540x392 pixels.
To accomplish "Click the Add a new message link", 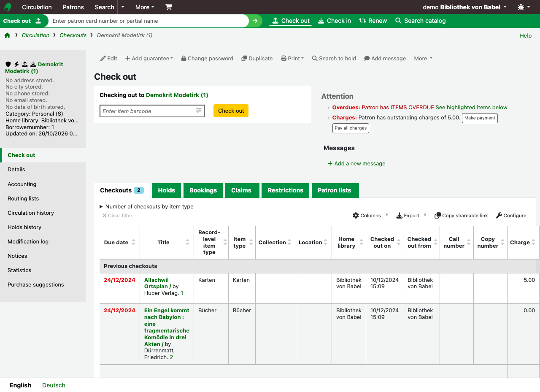I will [356, 164].
